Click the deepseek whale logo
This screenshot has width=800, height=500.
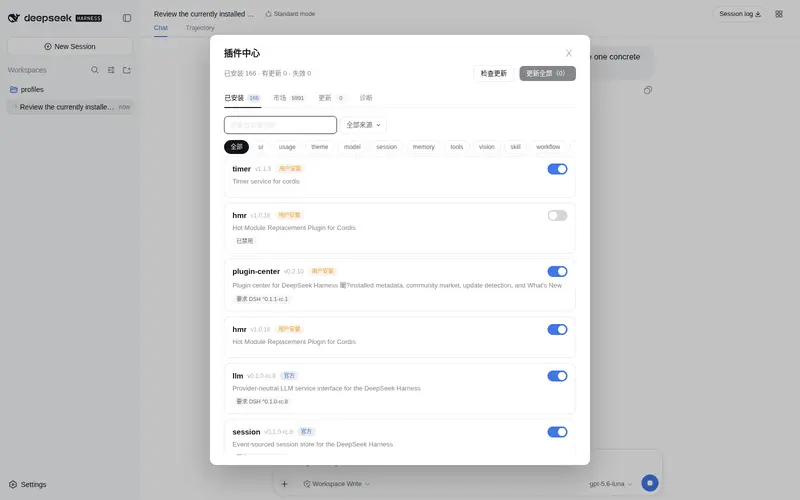pos(14,18)
